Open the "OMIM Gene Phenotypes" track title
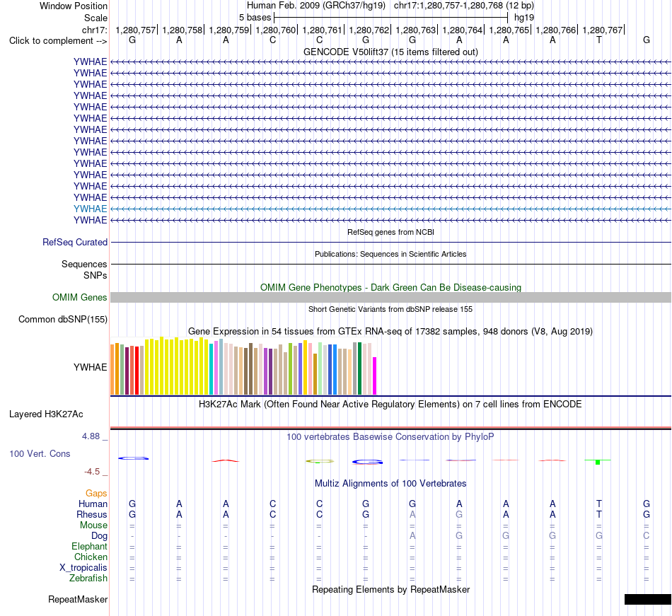 [390, 287]
